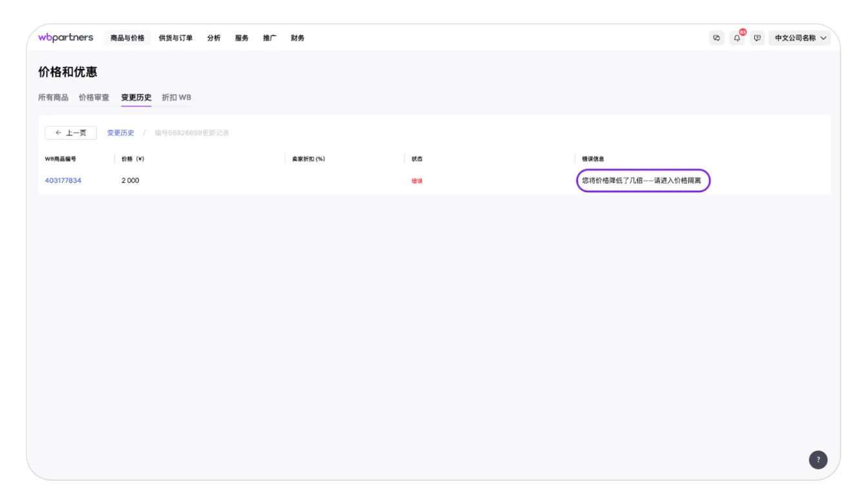Click the 变更历史 breadcrumb link

121,133
